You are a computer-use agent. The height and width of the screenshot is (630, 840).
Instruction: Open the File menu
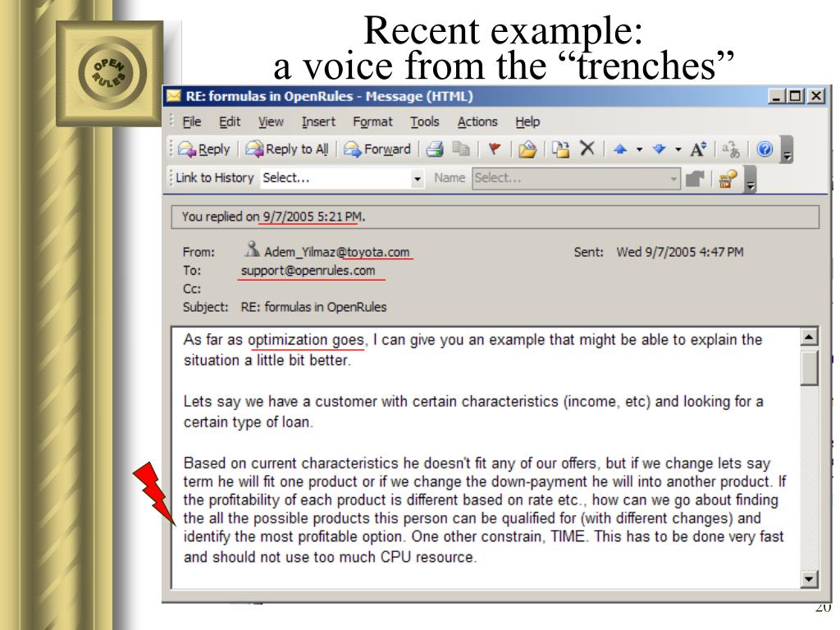click(x=192, y=121)
